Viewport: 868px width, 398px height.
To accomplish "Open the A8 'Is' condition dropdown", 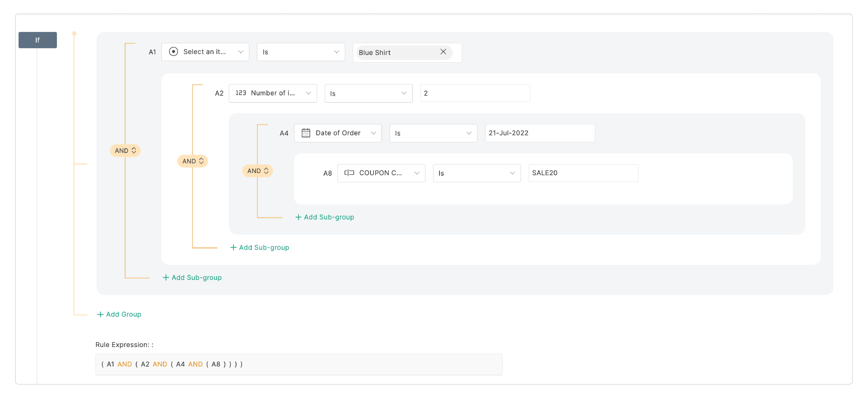I will 476,173.
